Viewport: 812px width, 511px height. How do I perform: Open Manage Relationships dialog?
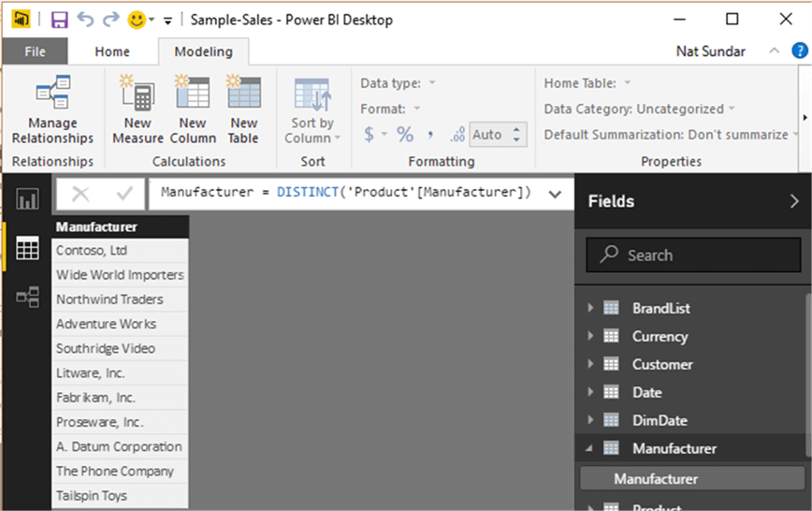52,109
